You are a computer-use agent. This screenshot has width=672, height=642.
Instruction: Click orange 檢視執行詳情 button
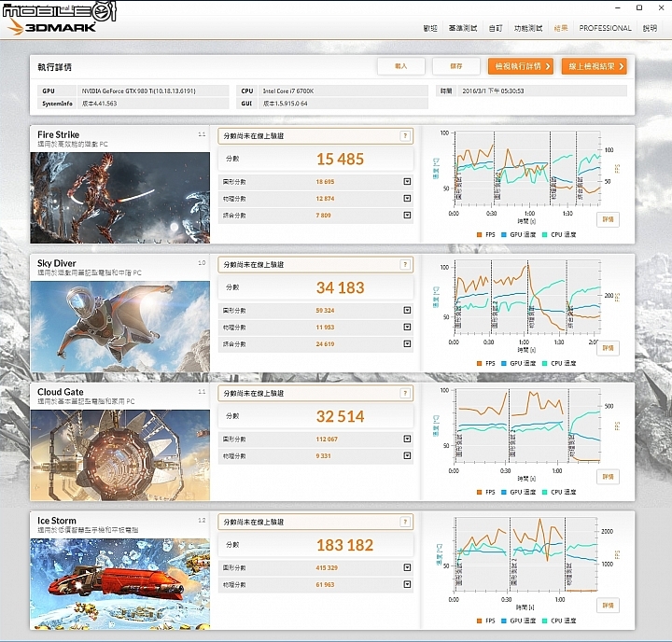(521, 66)
